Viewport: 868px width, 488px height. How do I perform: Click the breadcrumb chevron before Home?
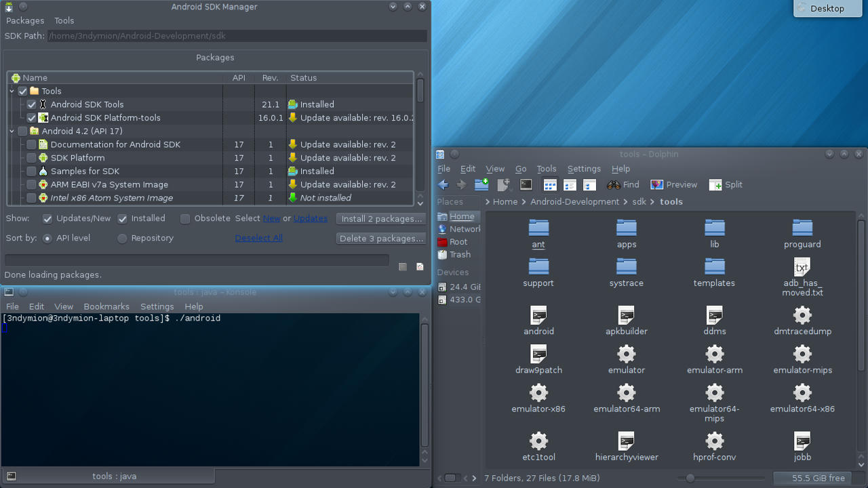pos(488,202)
